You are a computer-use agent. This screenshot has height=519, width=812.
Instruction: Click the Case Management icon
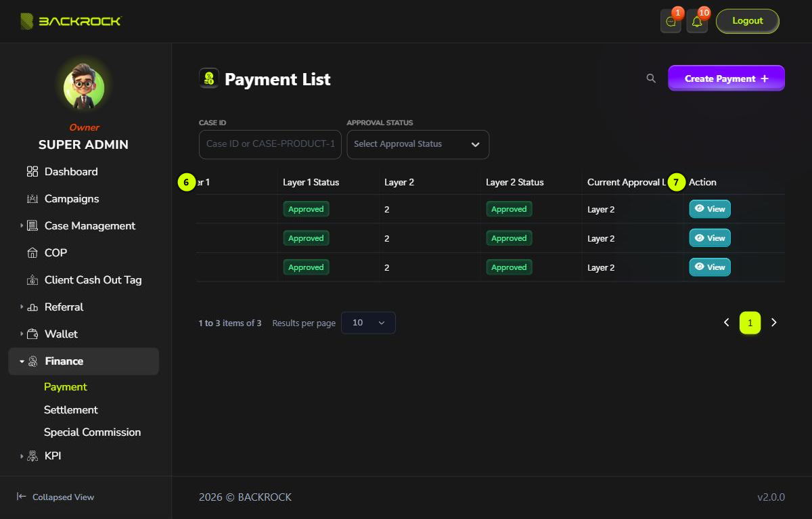coord(32,226)
